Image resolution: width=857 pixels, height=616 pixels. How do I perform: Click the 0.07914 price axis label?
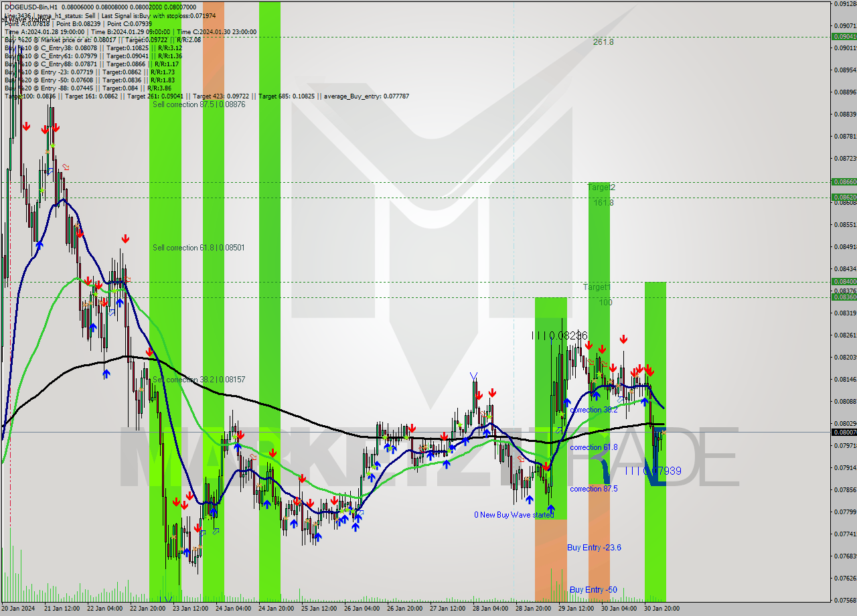coord(845,467)
